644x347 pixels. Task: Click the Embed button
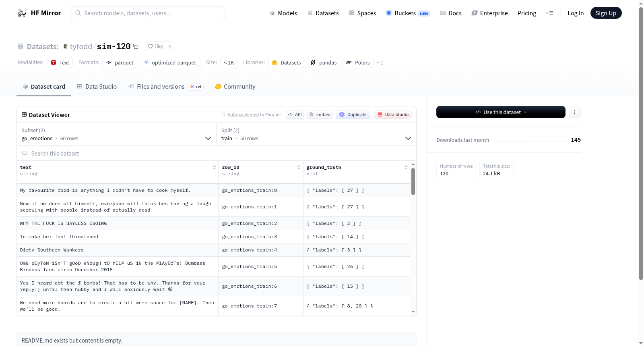pyautogui.click(x=320, y=114)
